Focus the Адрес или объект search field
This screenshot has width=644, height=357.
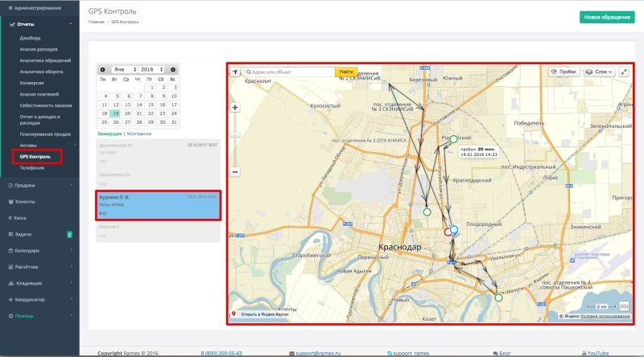click(x=290, y=72)
